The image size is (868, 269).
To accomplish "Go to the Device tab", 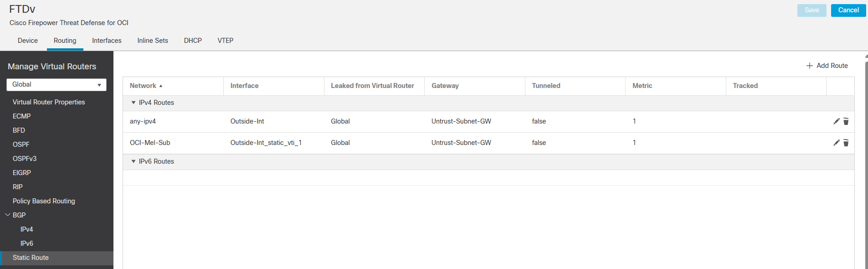I will pos(28,41).
